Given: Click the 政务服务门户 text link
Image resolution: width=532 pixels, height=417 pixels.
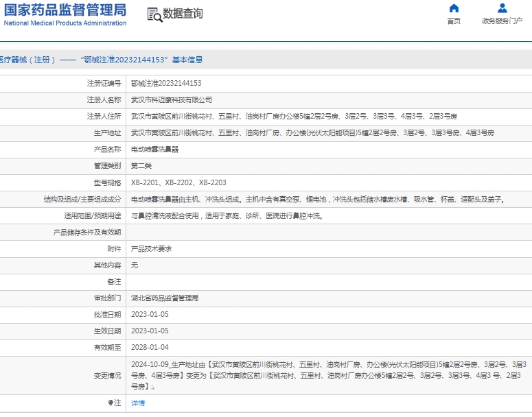Looking at the screenshot, I should pos(502,21).
